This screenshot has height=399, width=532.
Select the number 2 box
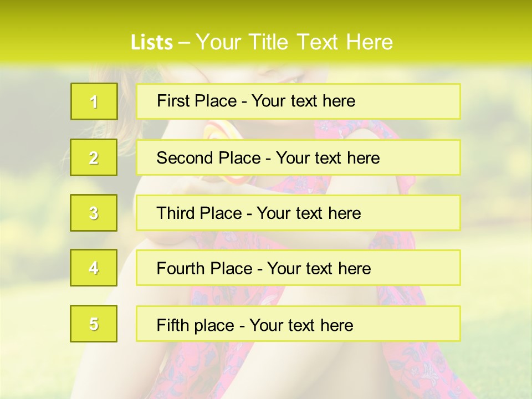94,157
